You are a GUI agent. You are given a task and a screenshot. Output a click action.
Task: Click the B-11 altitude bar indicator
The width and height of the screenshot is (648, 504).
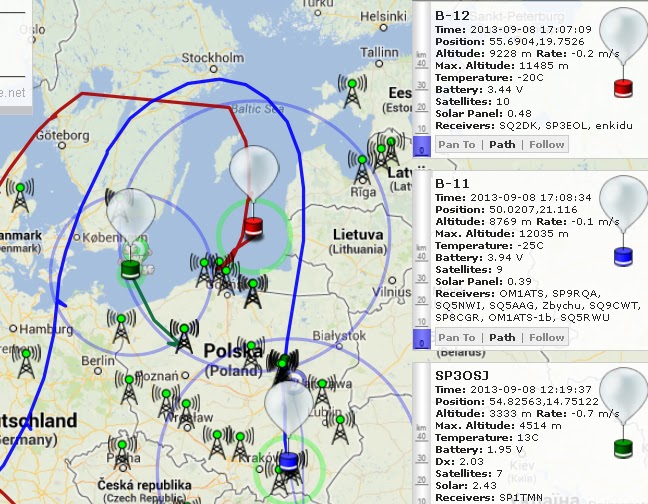422,339
